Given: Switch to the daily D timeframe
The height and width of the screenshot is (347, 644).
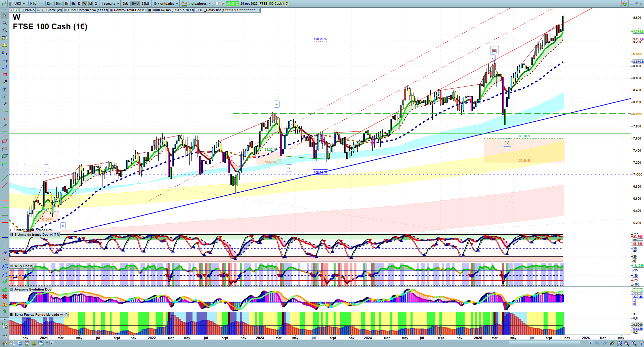Looking at the screenshot, I should (79, 4).
